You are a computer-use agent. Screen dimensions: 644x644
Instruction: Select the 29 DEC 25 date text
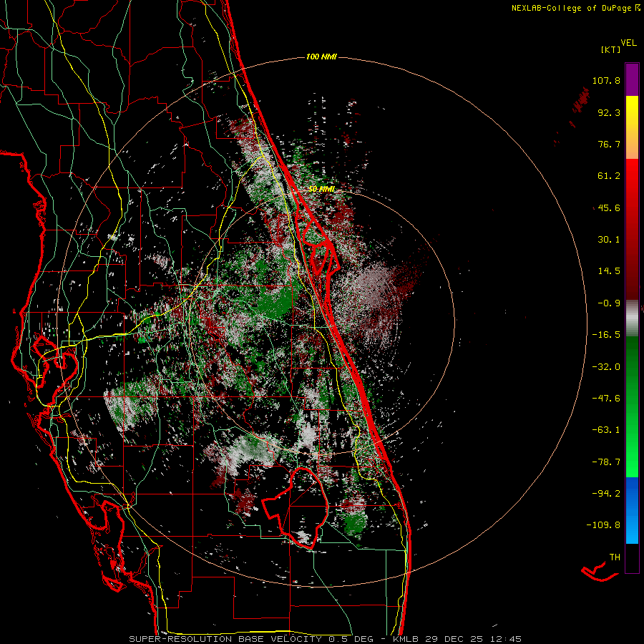coord(454,639)
